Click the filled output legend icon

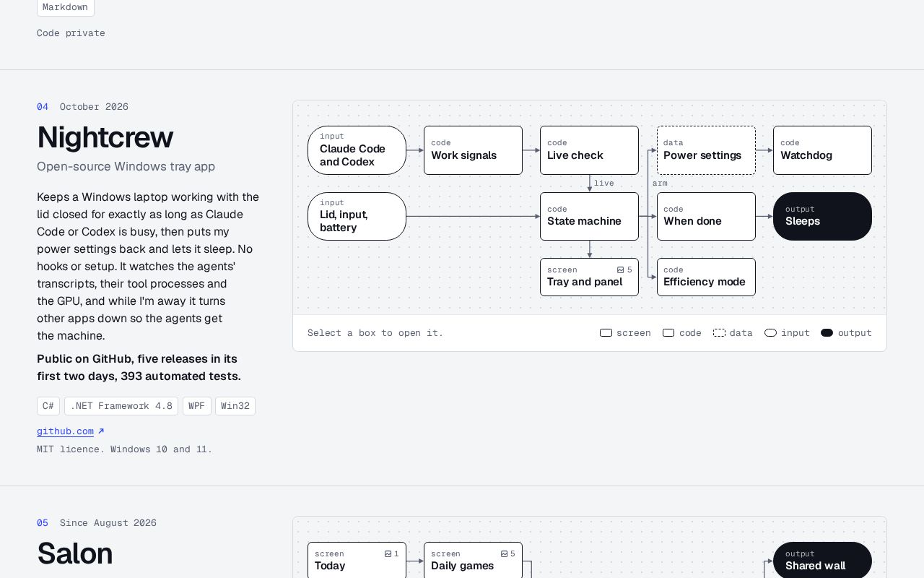[x=827, y=333]
